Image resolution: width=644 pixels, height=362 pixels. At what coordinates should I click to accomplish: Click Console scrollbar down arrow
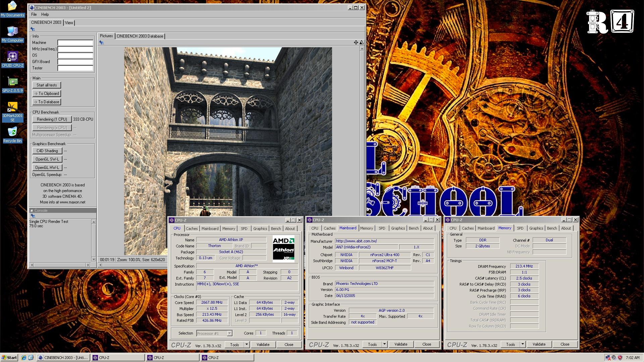[x=94, y=259]
